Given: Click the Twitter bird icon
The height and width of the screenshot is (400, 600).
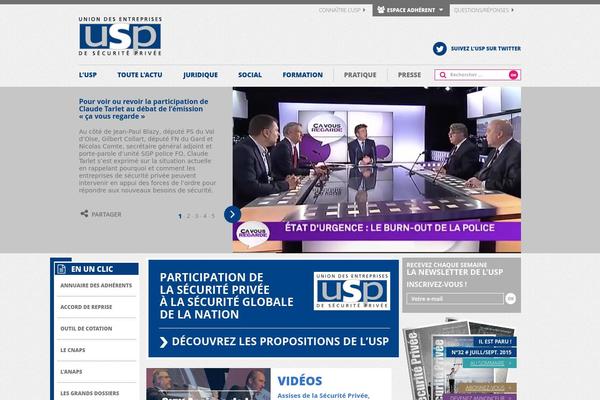Looking at the screenshot, I should coord(440,49).
